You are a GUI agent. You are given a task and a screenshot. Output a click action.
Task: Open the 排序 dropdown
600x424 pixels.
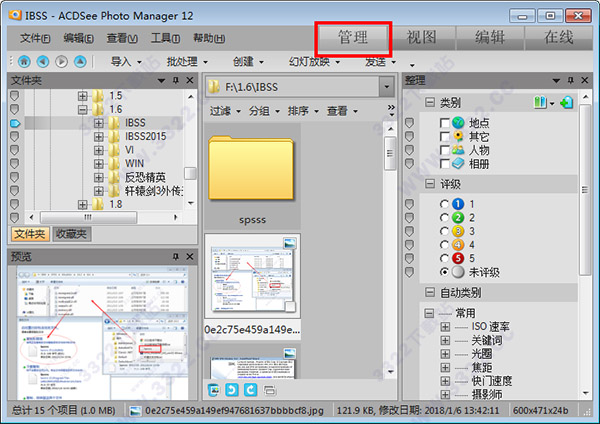tap(303, 111)
